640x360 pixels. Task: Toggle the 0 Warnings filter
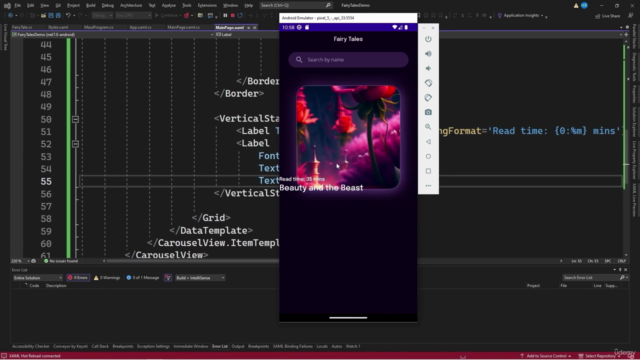tap(107, 278)
